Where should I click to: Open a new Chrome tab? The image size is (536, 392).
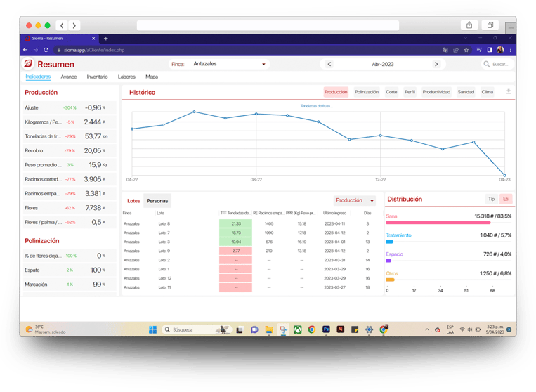pos(105,38)
